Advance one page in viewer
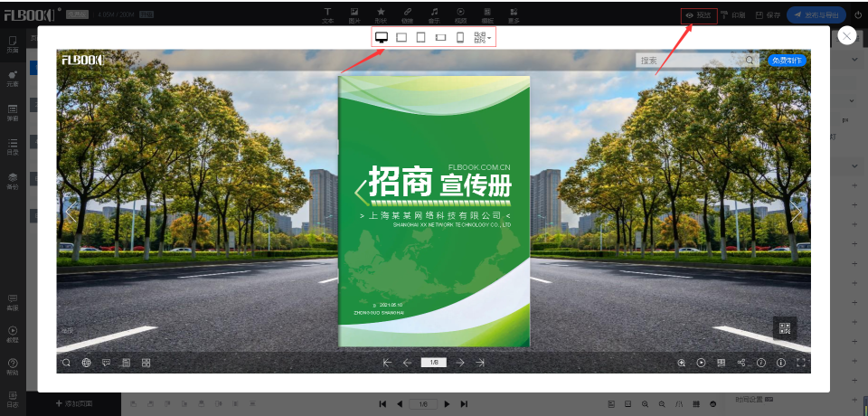The image size is (868, 416). pos(460,363)
